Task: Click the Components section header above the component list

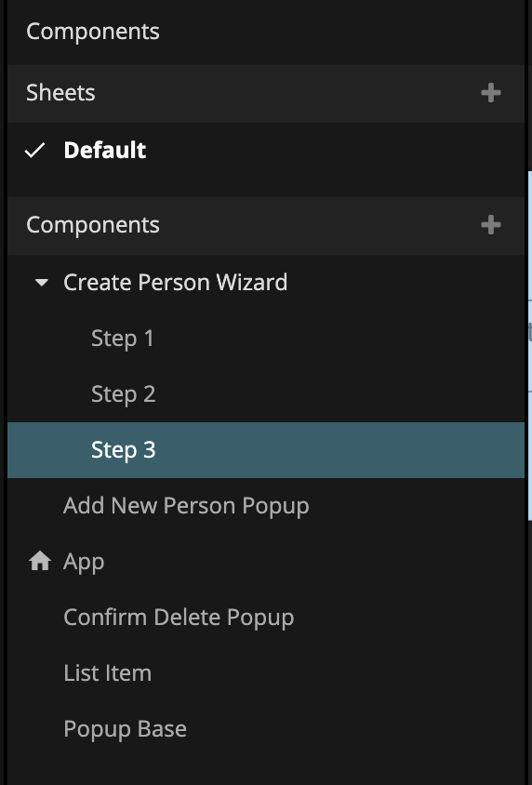Action: pyautogui.click(x=93, y=225)
